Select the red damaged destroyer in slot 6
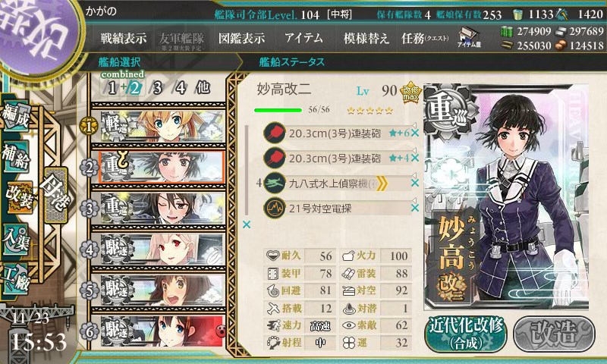The image size is (607, 364). tap(162, 331)
